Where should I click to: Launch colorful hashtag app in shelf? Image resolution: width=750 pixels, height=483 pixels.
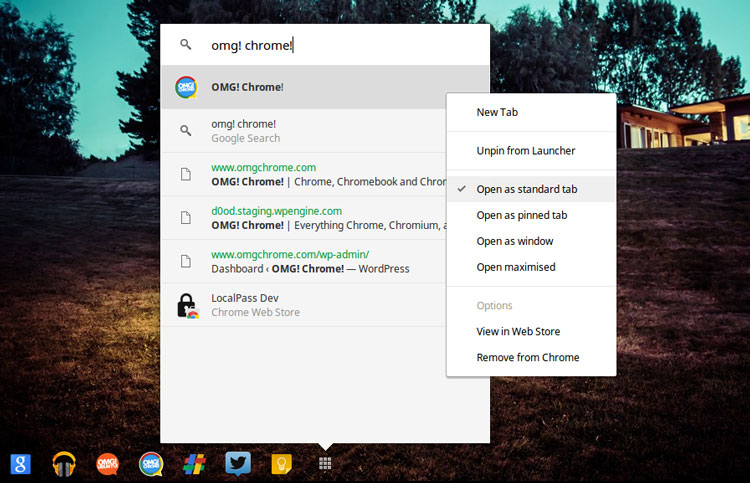194,464
